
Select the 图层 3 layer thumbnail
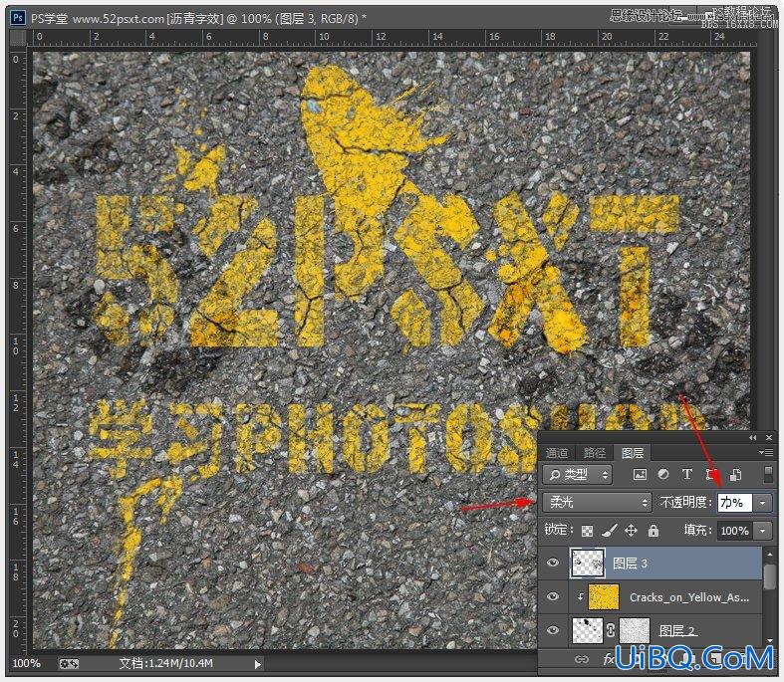[x=588, y=564]
